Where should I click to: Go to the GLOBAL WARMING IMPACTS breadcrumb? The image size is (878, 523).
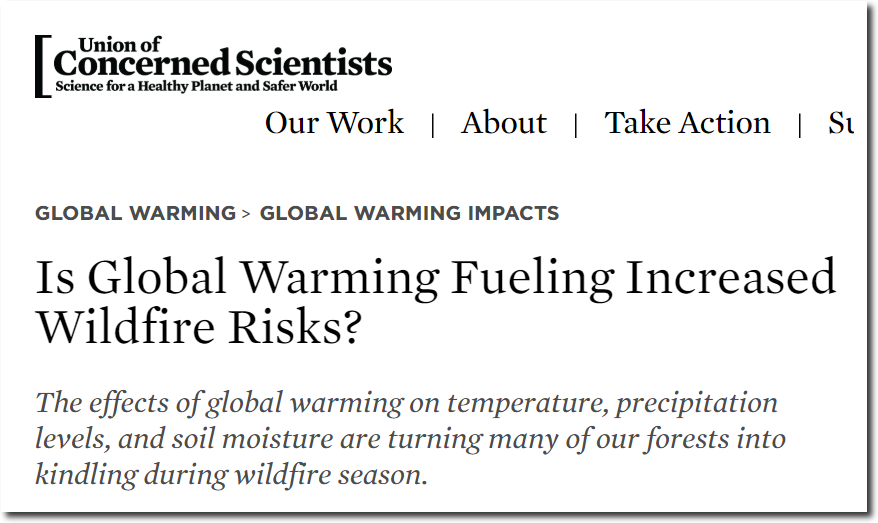pos(409,213)
